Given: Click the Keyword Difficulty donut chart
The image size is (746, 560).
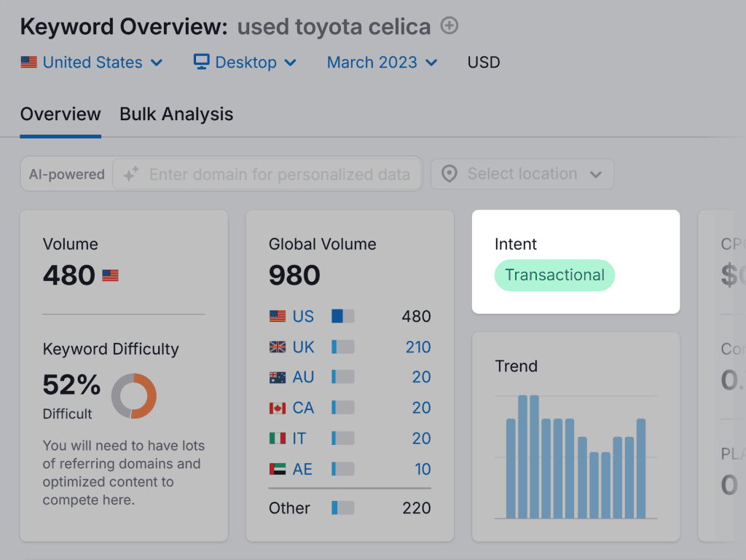Looking at the screenshot, I should 134,396.
